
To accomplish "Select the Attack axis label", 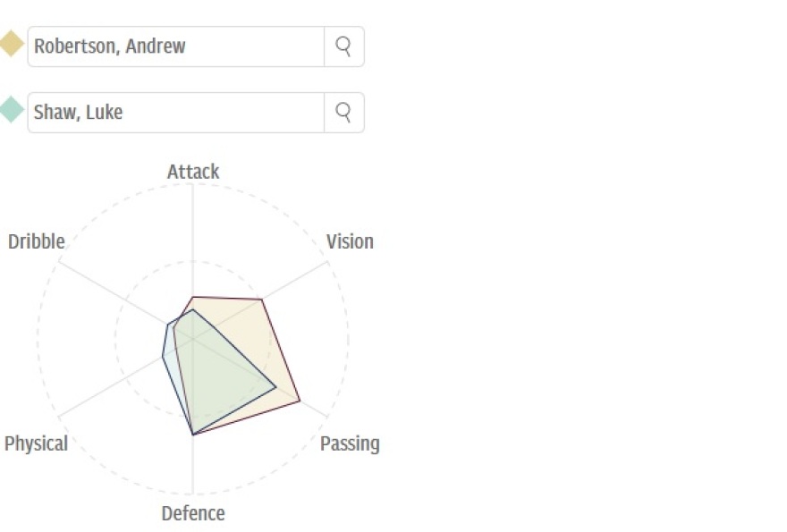I will tap(193, 172).
